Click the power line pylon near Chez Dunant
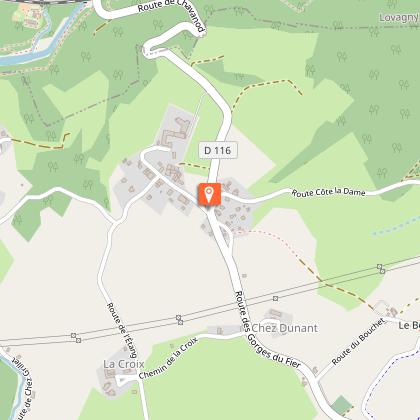 pyautogui.click(x=275, y=298)
